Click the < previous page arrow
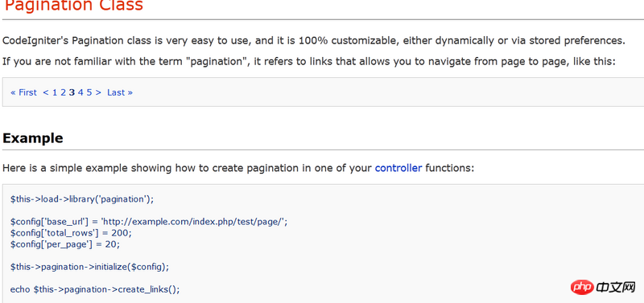The width and height of the screenshot is (644, 303). 46,92
